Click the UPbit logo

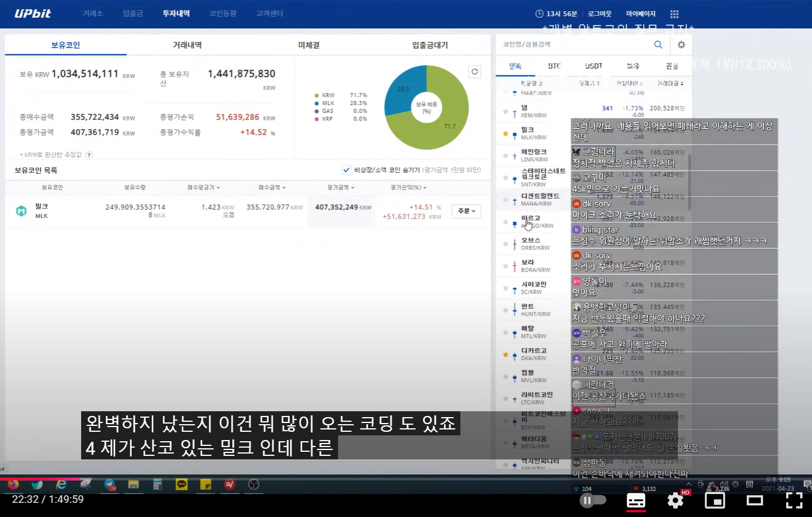pyautogui.click(x=32, y=14)
